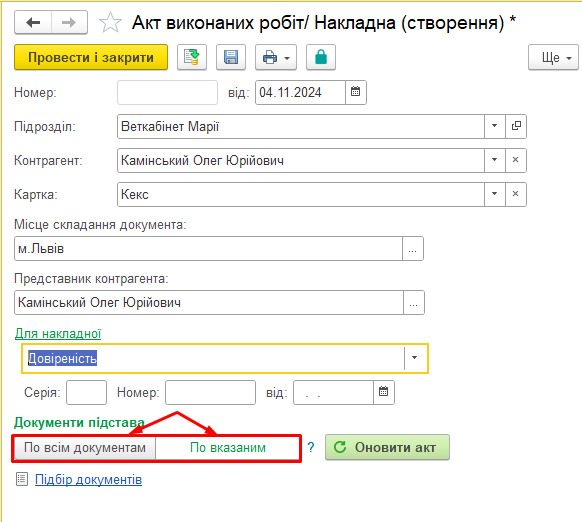
Task: Open the Довіреність dropdown arrow
Action: (415, 358)
